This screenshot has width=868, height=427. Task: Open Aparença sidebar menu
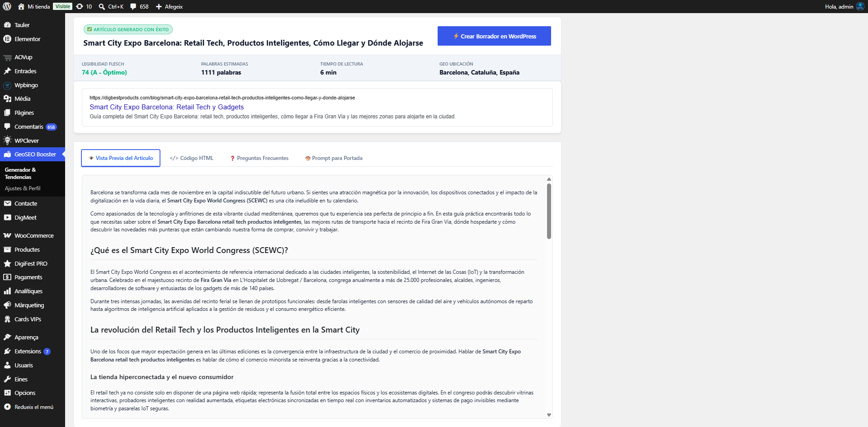point(33,337)
